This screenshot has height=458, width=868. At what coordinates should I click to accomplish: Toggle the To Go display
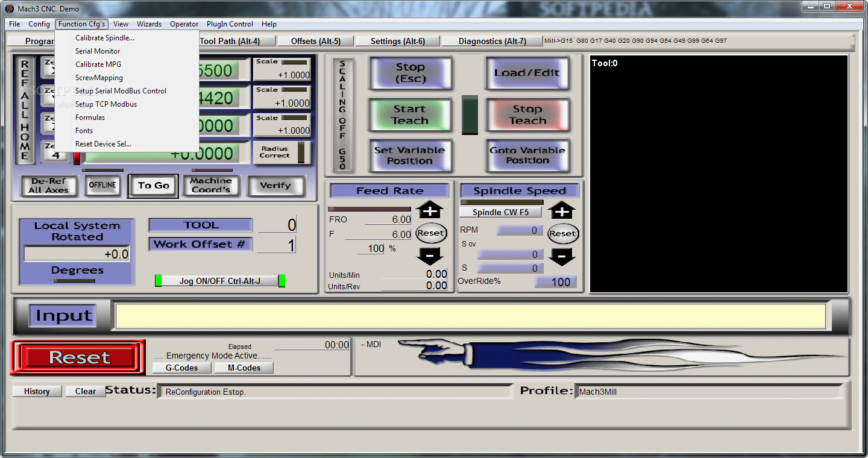pos(153,186)
